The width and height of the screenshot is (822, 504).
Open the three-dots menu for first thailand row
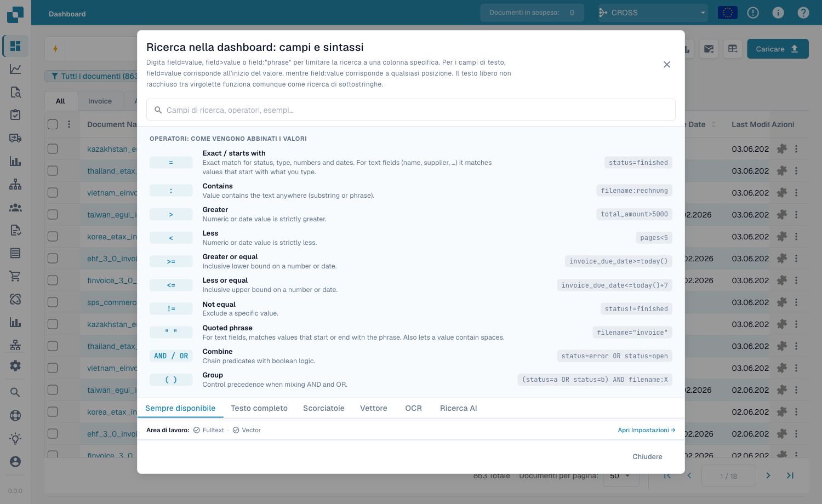[796, 170]
